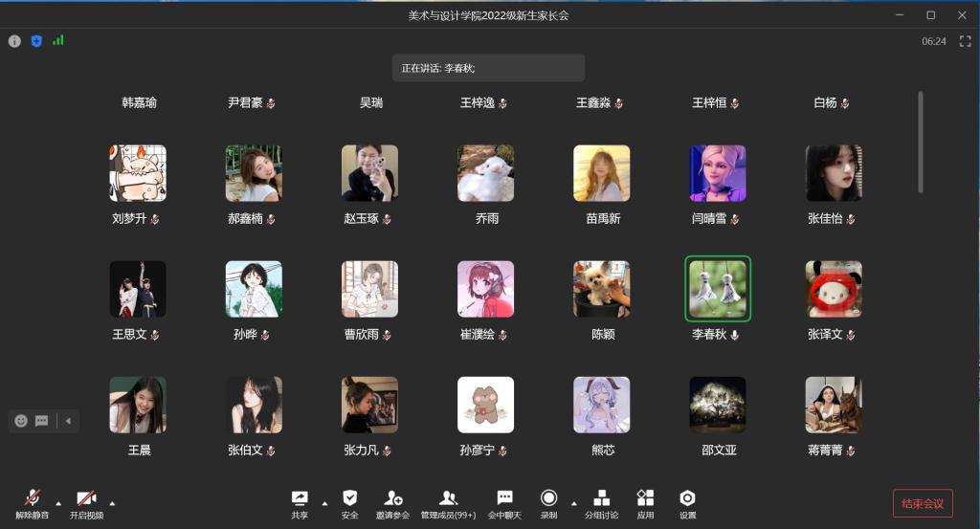The width and height of the screenshot is (980, 529).
Task: Select 熊芯's anime avatar
Action: click(602, 405)
